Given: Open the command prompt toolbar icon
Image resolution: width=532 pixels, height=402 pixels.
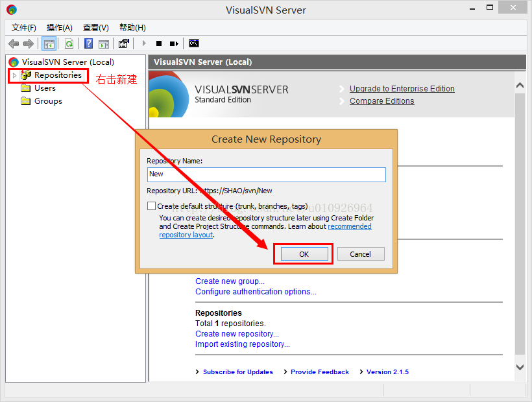Looking at the screenshot, I should [x=194, y=43].
